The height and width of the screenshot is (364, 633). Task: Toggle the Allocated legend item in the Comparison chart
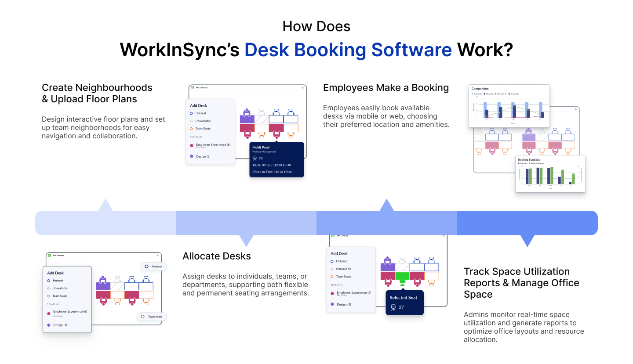[x=477, y=94]
